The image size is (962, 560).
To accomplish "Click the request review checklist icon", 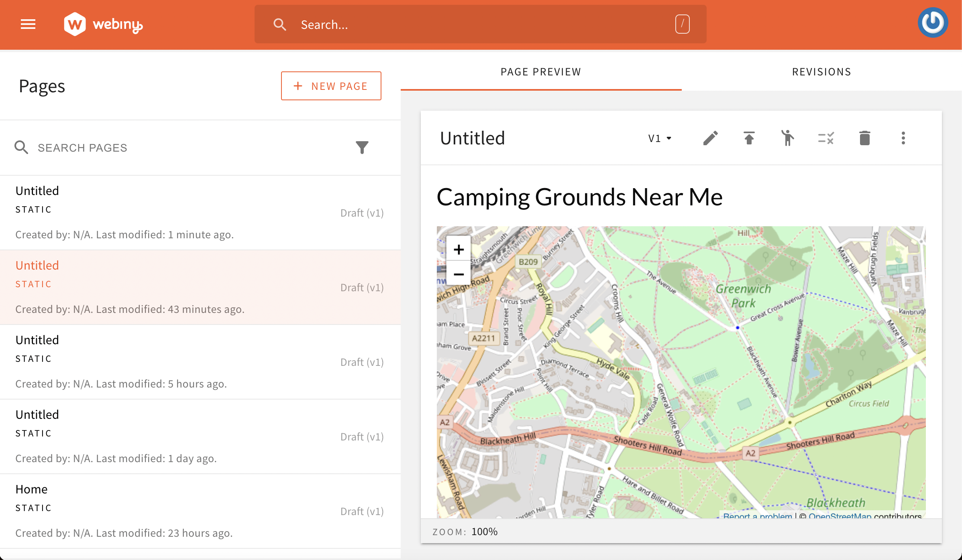I will click(826, 138).
